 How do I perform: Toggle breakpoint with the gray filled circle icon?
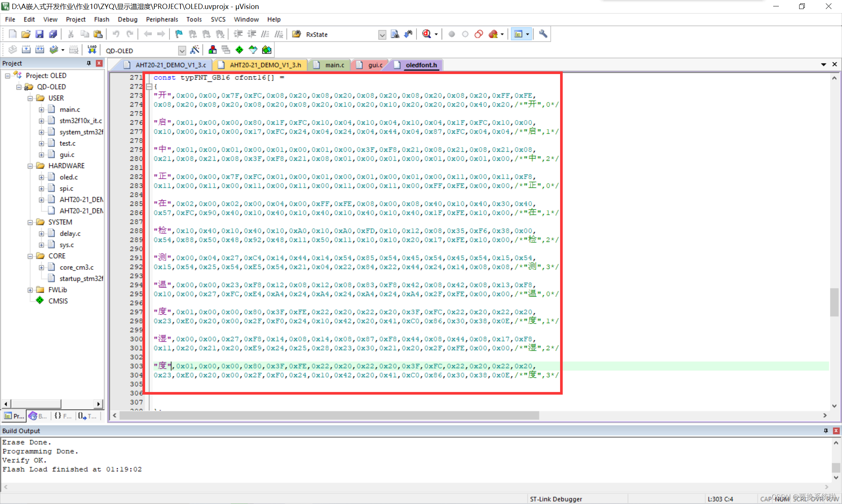tap(451, 34)
